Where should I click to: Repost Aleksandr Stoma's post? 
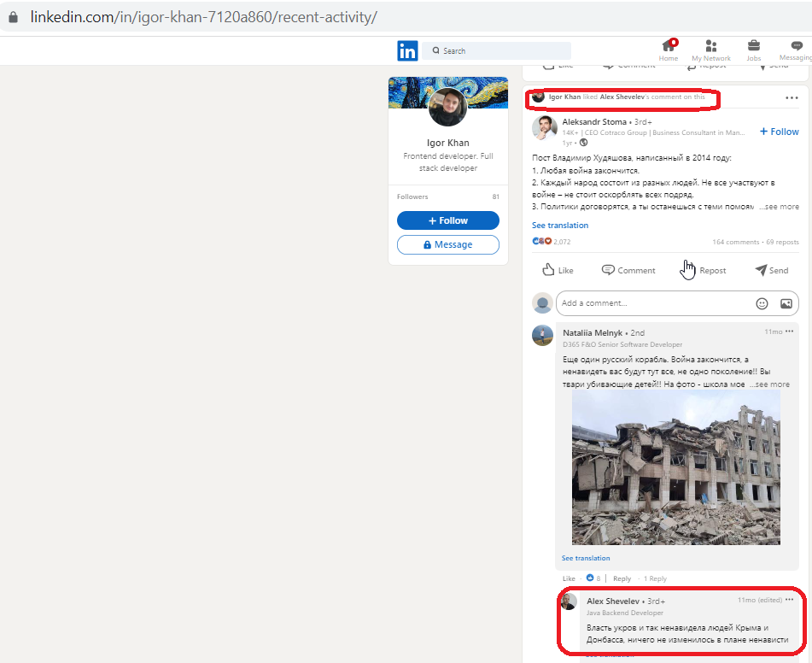pos(704,270)
